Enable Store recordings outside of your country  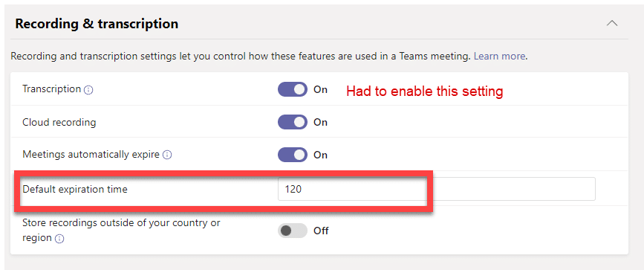pos(293,231)
